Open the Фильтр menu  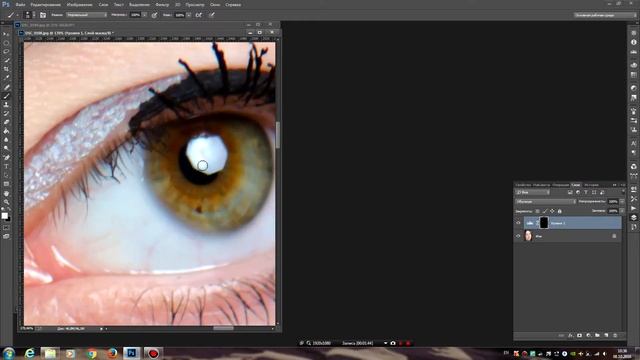pyautogui.click(x=162, y=5)
